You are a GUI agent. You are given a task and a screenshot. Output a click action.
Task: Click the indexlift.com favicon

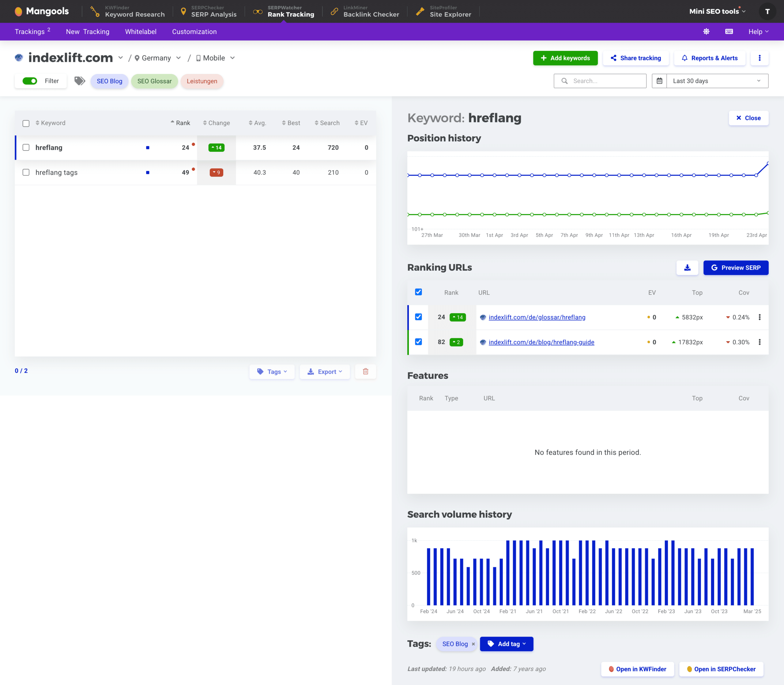(19, 58)
